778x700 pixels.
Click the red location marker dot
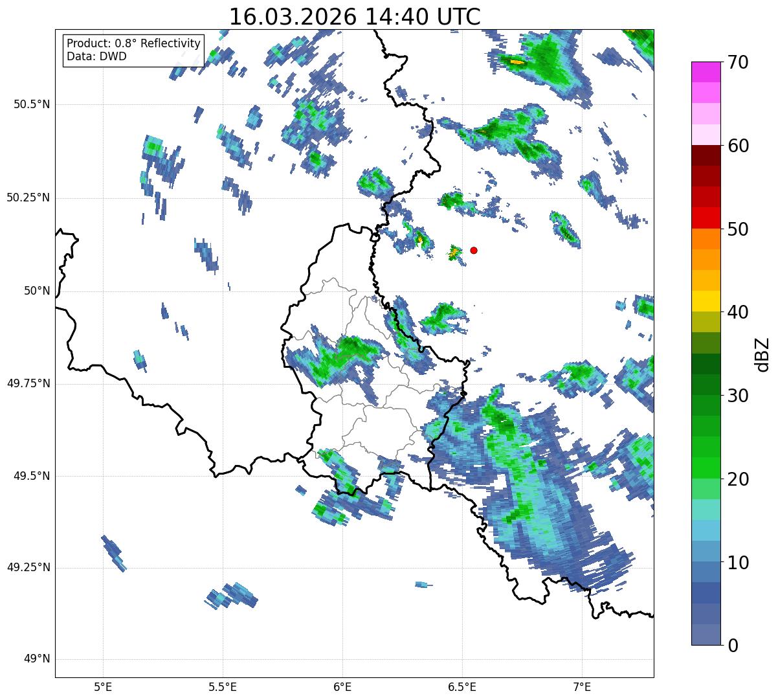pyautogui.click(x=474, y=250)
